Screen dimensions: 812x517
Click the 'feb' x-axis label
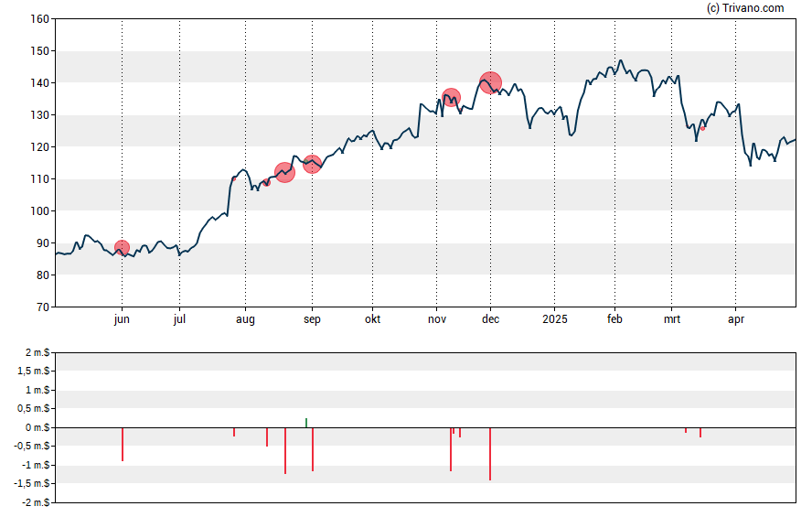[614, 319]
